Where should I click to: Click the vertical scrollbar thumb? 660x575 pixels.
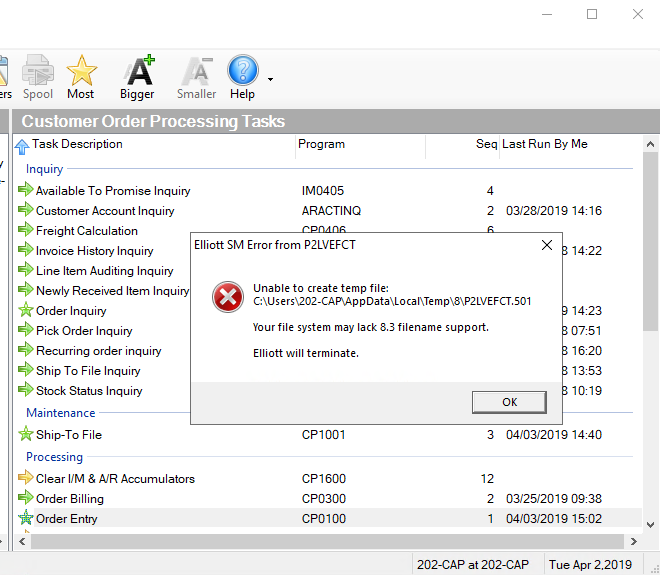point(651,242)
